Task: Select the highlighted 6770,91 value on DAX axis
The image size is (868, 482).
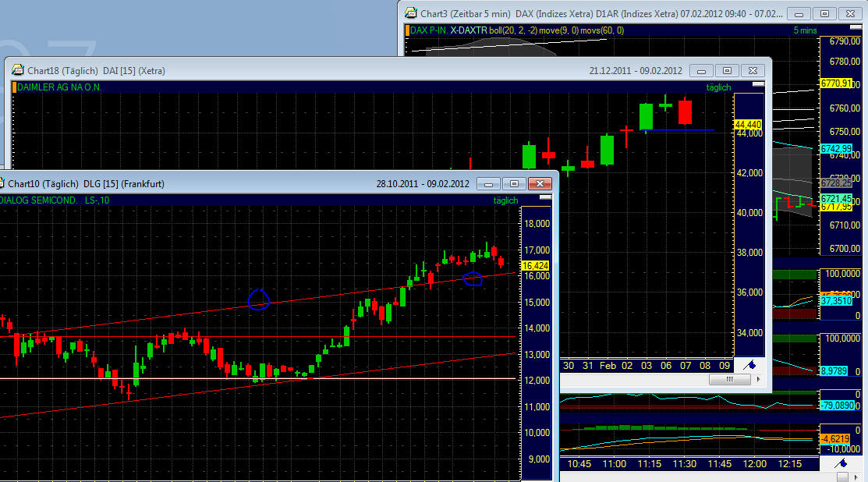Action: coord(834,81)
